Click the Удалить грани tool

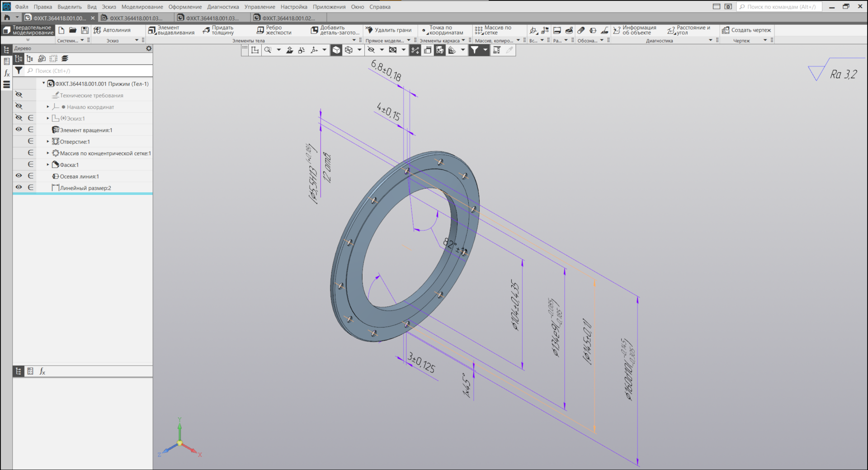coord(388,30)
